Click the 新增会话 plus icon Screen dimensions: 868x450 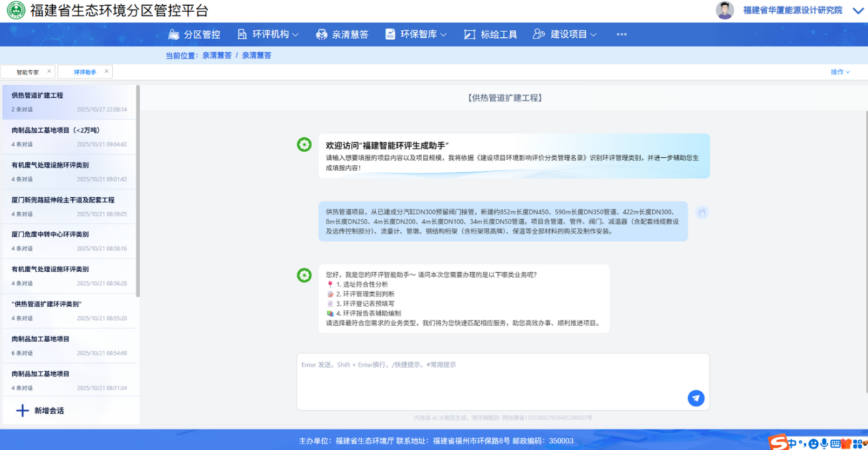pyautogui.click(x=22, y=411)
